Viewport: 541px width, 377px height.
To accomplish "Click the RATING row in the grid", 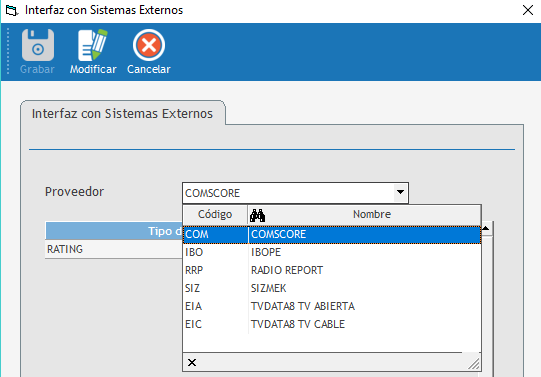I will (x=114, y=249).
